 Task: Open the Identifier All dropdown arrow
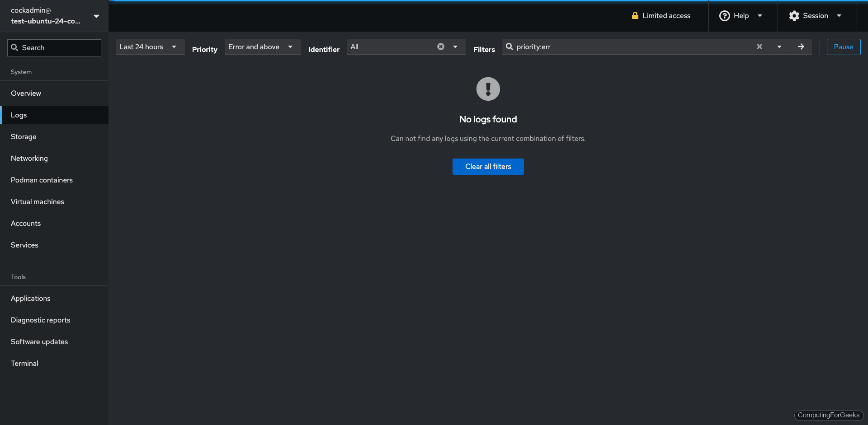click(455, 47)
